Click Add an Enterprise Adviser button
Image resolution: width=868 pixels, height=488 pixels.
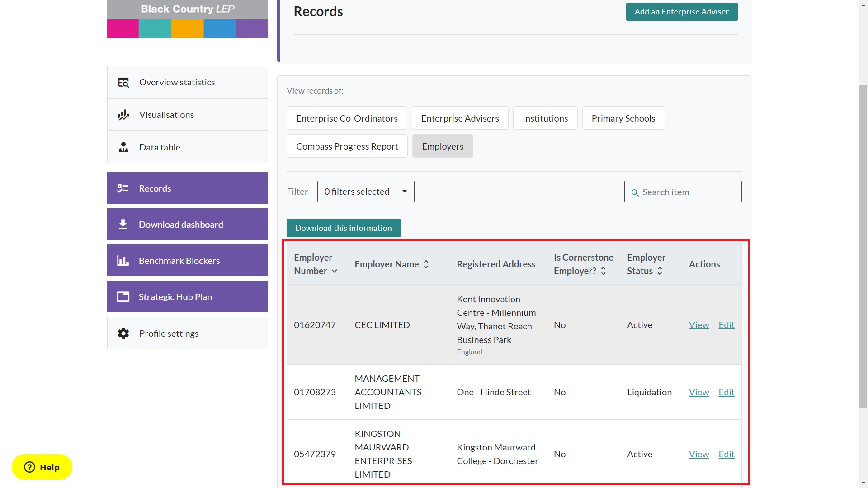(682, 12)
